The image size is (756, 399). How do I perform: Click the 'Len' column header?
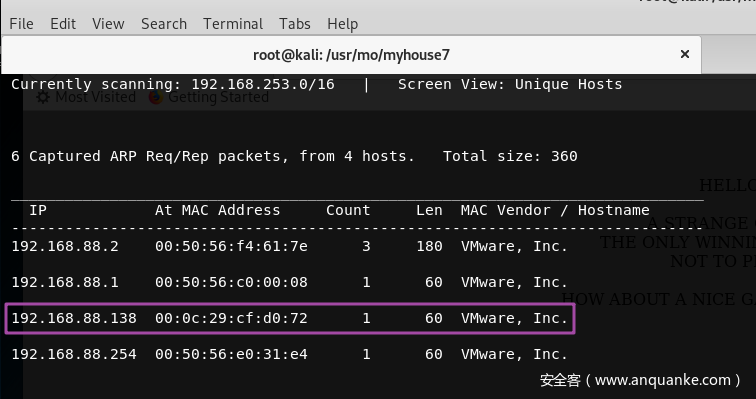(429, 210)
